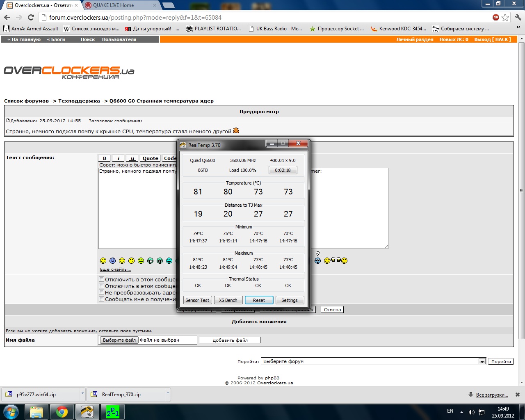Show hidden system tray icons
525x420 pixels.
pos(461,412)
